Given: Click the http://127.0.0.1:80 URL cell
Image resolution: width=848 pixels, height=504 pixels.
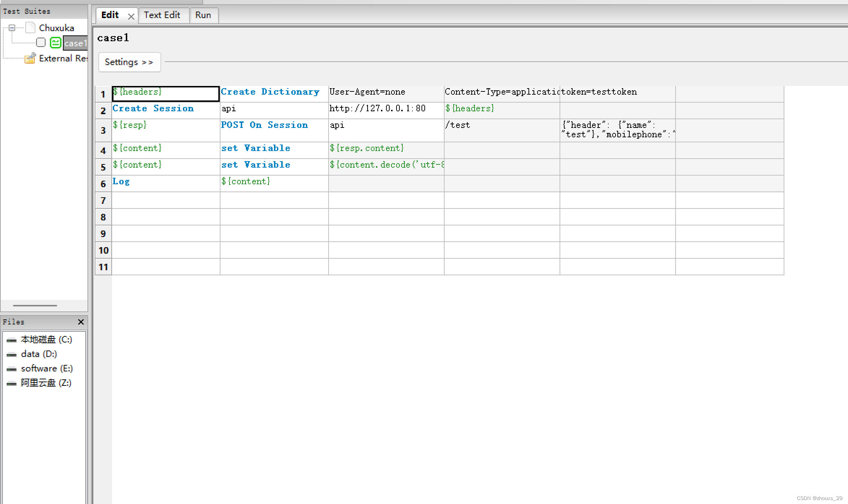Looking at the screenshot, I should (377, 109).
